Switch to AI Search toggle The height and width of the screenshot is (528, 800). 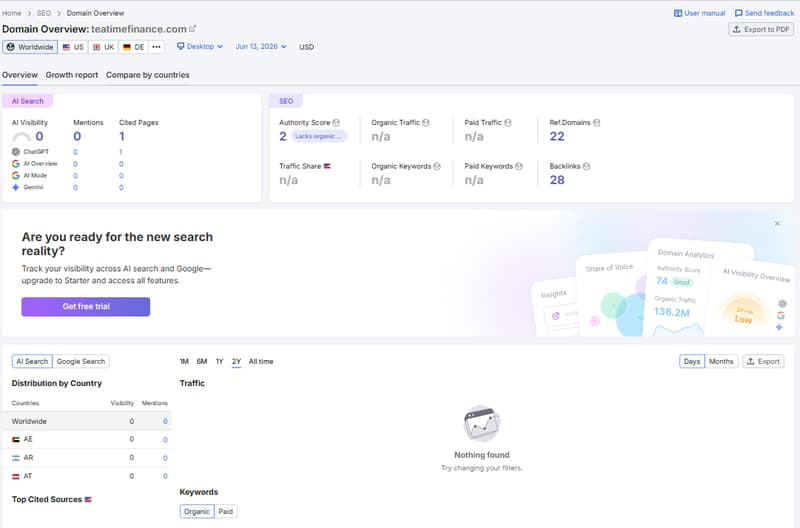click(32, 361)
